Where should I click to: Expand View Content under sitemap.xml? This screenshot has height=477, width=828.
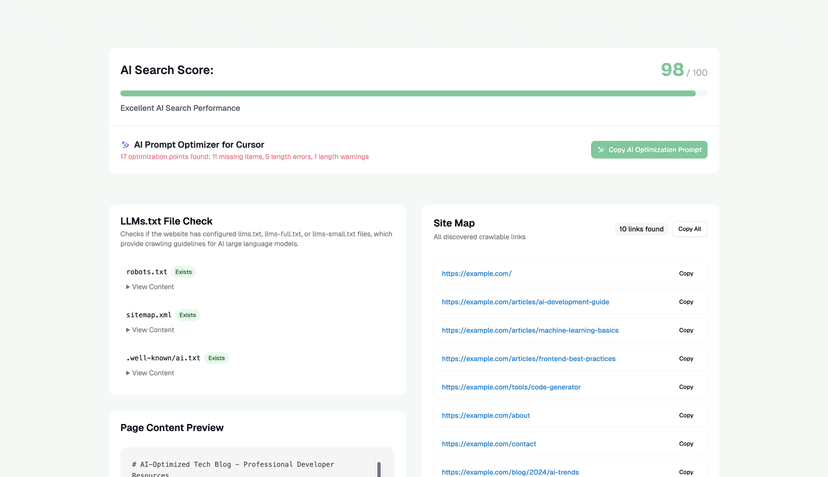point(152,330)
